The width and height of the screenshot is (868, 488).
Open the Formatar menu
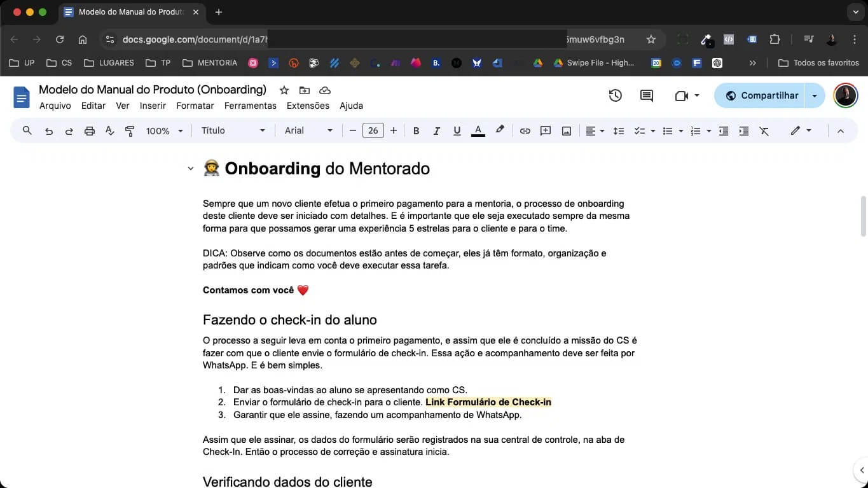pyautogui.click(x=195, y=106)
